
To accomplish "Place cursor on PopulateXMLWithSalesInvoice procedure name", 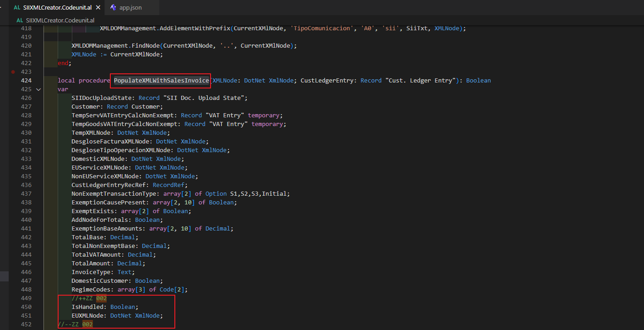I will coord(160,80).
